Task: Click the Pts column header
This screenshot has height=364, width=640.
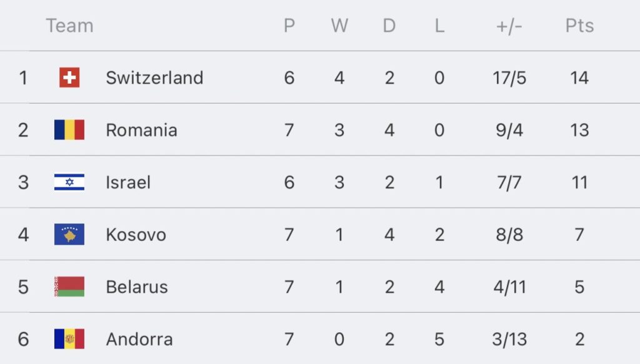Action: tap(579, 26)
